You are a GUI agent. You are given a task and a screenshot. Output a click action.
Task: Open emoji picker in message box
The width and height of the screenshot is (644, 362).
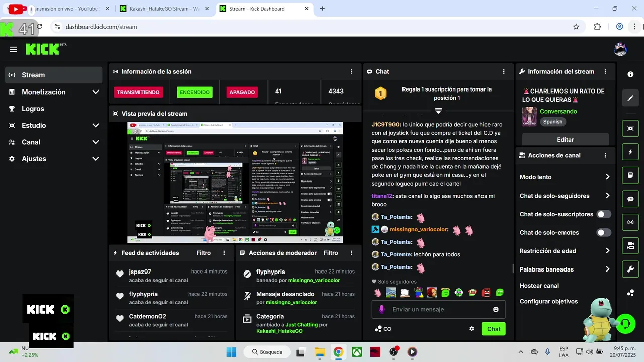coord(496,309)
